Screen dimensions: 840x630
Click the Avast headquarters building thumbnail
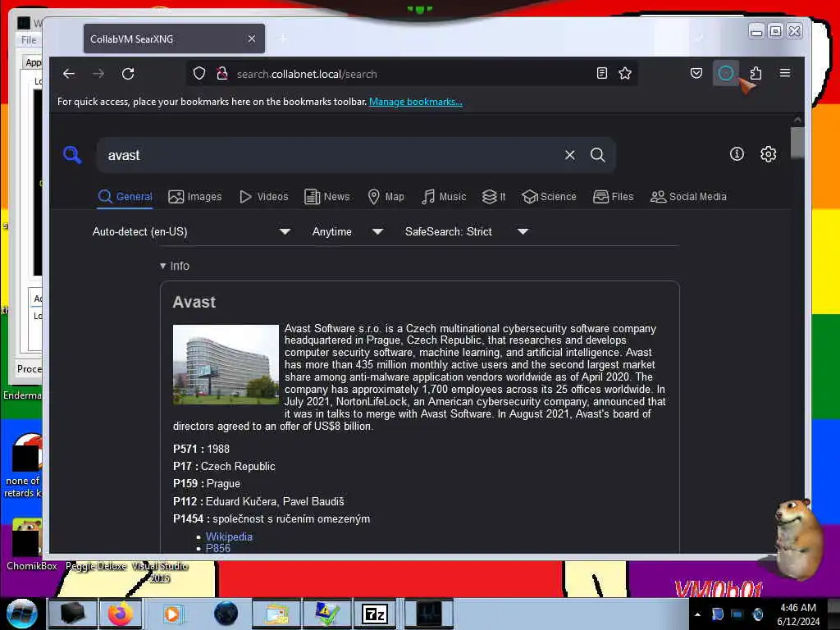(226, 363)
